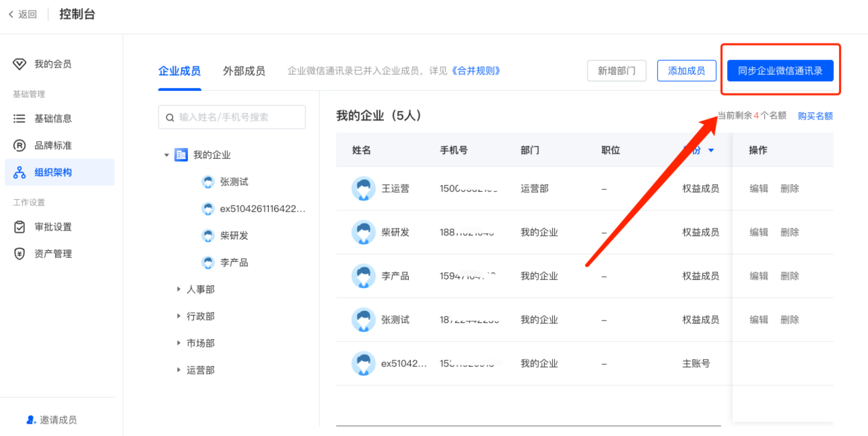Screen dimensions: 868x436
Task: Click the 我的会员 diamond icon
Action: click(19, 64)
